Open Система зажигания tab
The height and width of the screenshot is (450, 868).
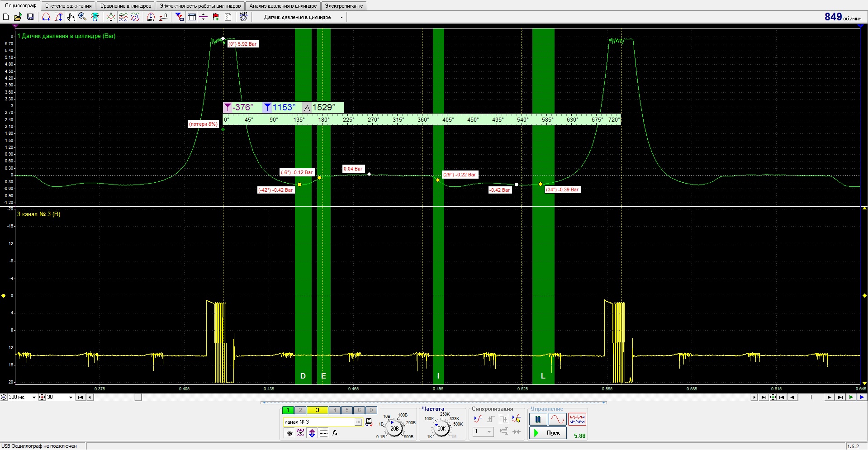click(x=68, y=6)
